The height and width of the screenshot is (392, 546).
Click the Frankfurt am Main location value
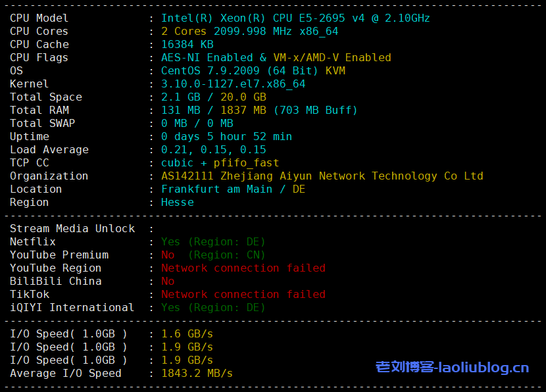220,189
